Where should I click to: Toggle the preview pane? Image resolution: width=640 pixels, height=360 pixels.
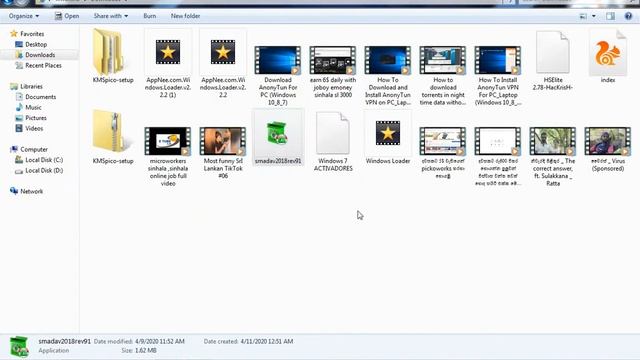[x=611, y=16]
